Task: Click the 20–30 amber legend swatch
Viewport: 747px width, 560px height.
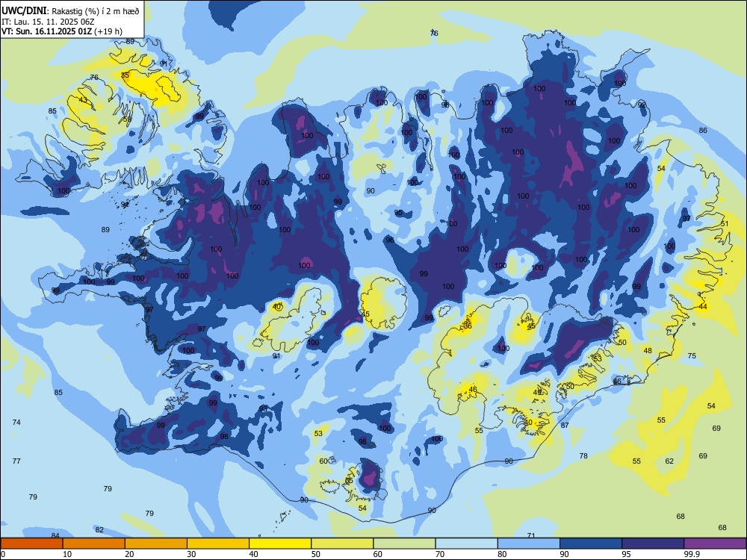Action: pyautogui.click(x=156, y=544)
